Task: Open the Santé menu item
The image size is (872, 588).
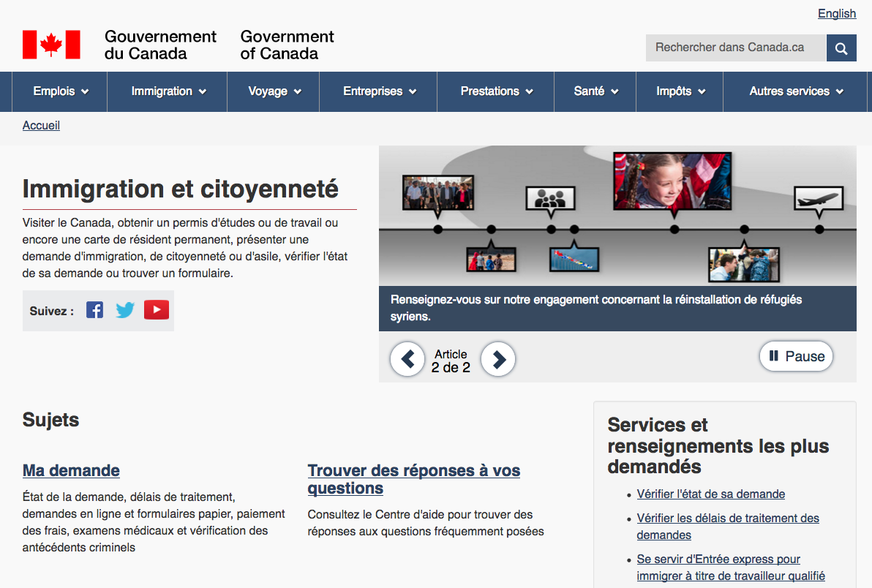Action: click(596, 91)
